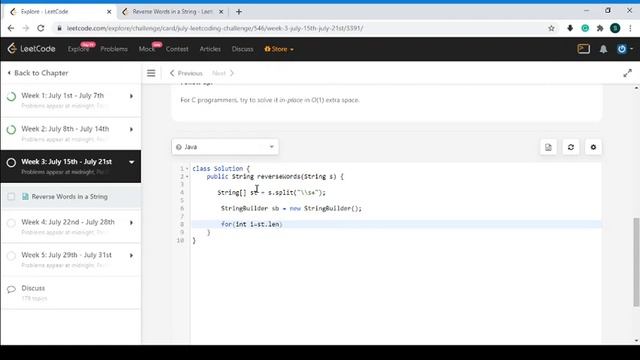Toggle fullscreen with the expand arrows icon
640x360 pixels.
pos(627,73)
